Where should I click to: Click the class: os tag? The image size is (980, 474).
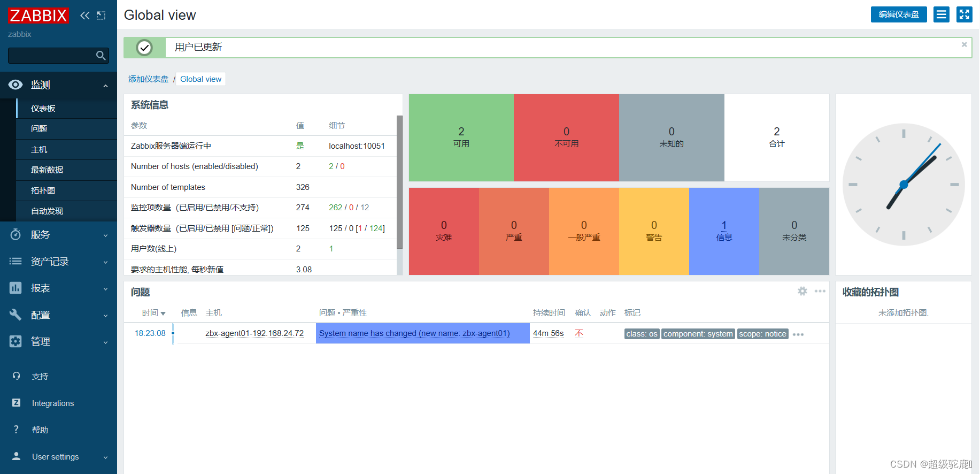(642, 334)
